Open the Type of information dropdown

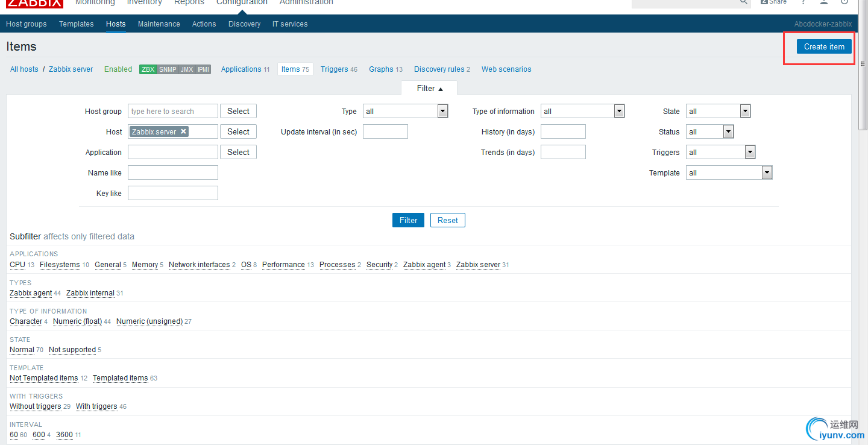pyautogui.click(x=582, y=111)
